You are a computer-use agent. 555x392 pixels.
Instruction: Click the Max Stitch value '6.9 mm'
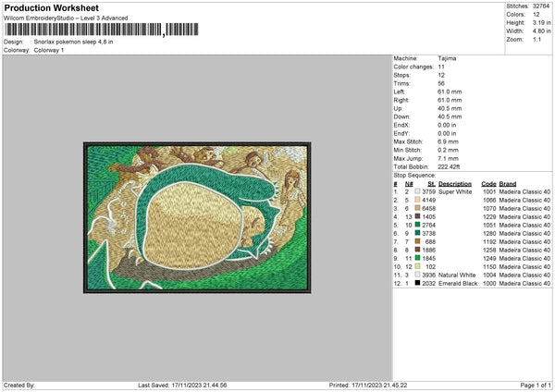448,141
